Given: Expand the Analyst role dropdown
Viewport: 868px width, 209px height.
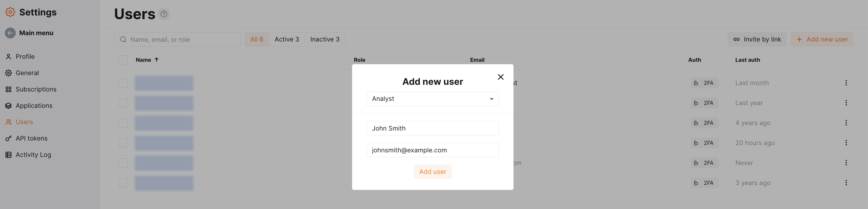Looking at the screenshot, I should (x=432, y=98).
